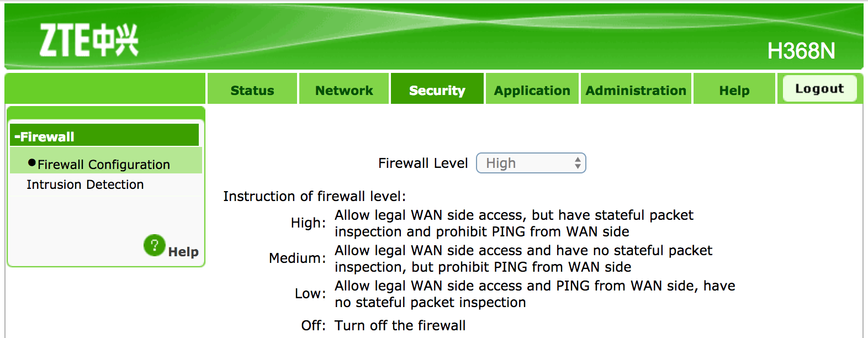The height and width of the screenshot is (338, 868).
Task: Click the green question mark help icon
Action: click(154, 245)
